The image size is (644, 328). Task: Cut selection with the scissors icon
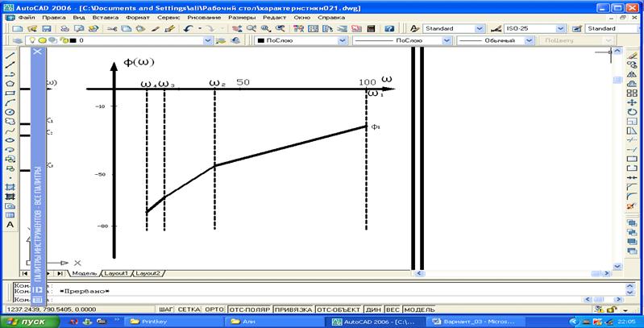tap(112, 29)
